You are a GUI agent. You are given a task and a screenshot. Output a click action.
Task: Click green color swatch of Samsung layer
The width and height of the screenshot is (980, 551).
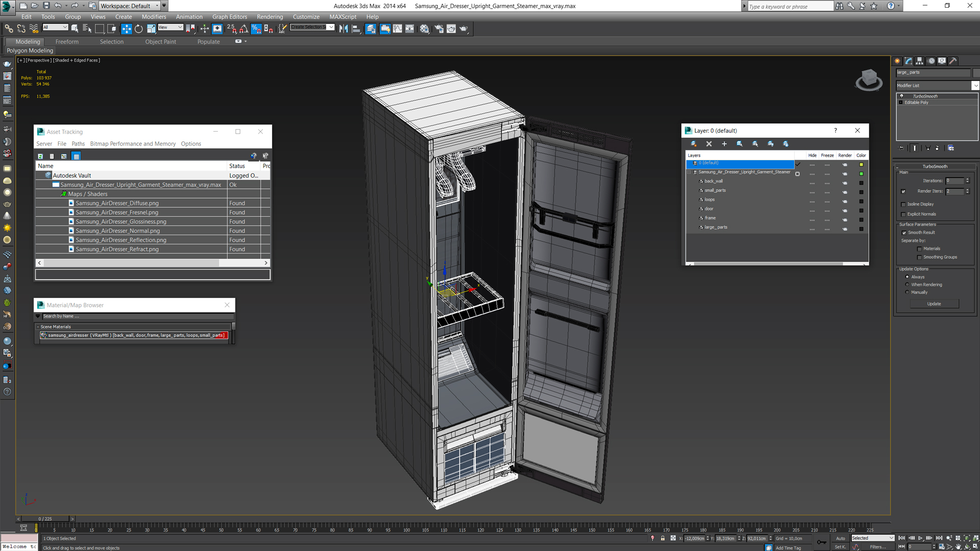point(861,174)
